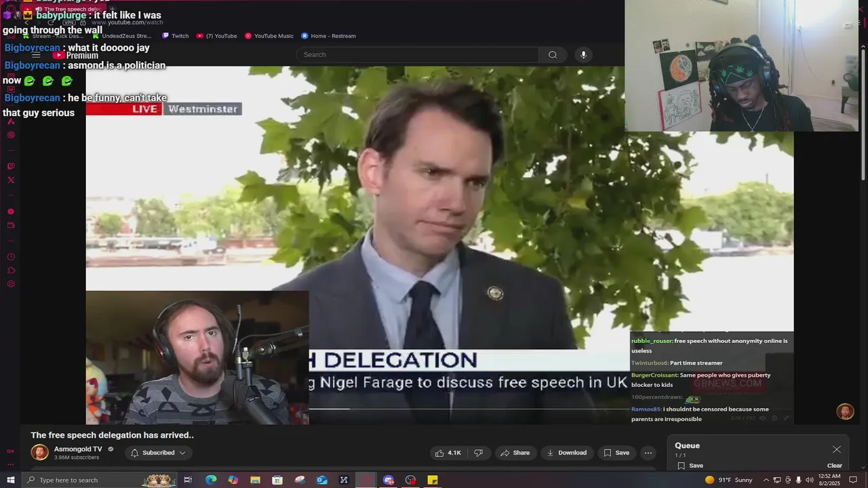Open more actions three-dot menu
This screenshot has width=868, height=488.
[648, 453]
